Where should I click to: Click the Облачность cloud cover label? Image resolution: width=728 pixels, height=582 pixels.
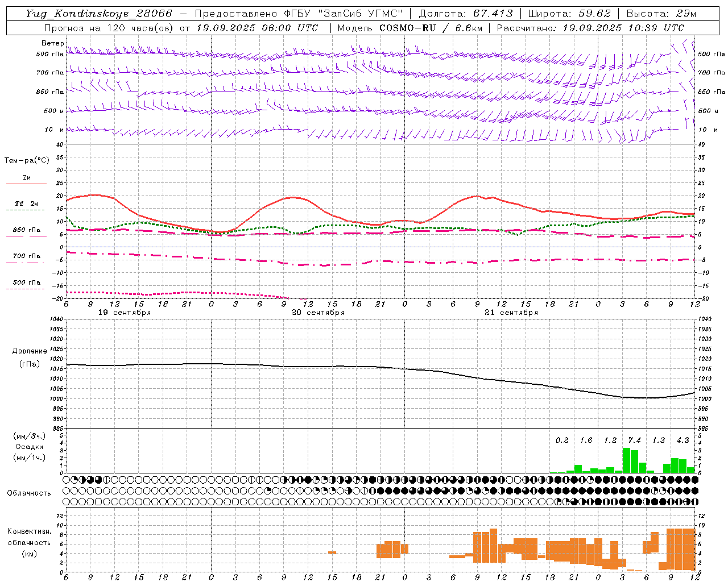pos(29,493)
